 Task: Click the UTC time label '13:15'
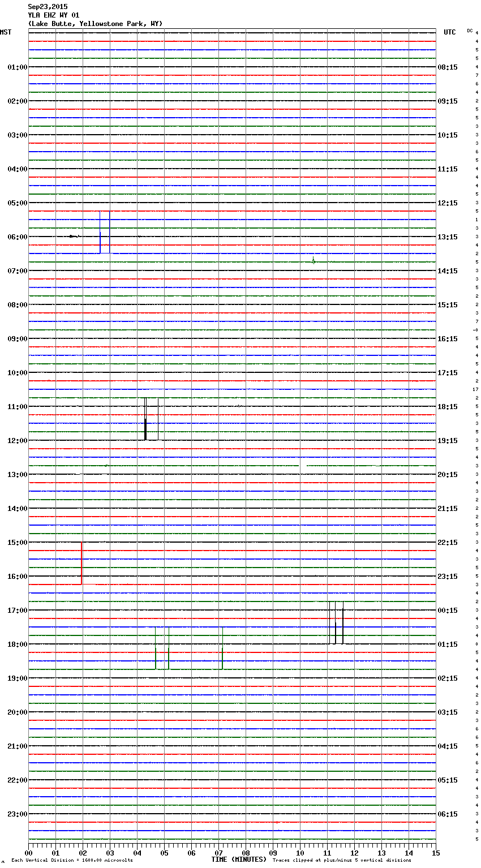click(x=448, y=237)
